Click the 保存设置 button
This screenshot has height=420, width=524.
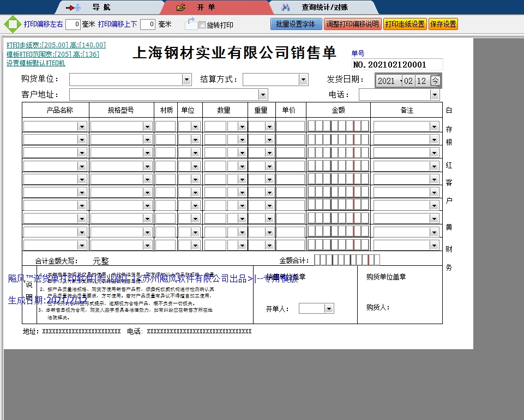(443, 24)
